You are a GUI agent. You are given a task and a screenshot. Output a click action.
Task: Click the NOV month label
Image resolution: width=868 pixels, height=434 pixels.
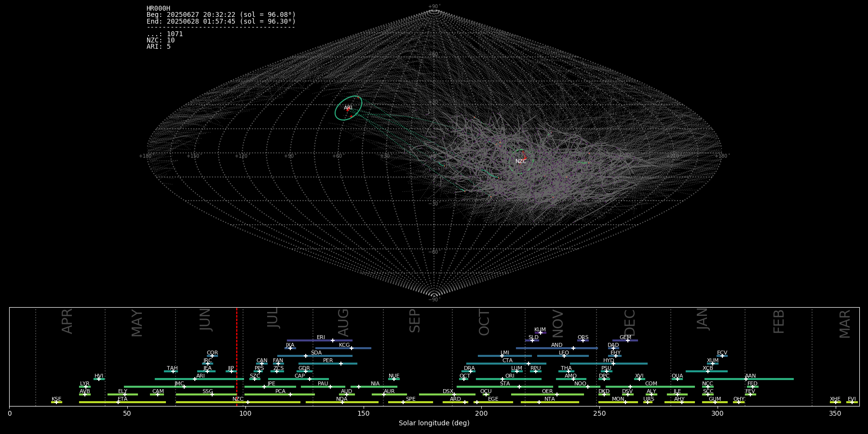coord(557,323)
